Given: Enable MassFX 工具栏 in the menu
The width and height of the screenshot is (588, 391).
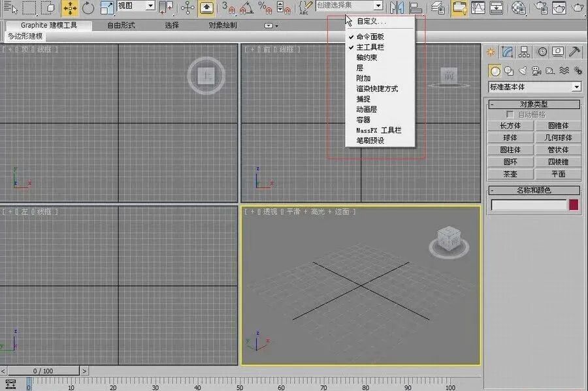Looking at the screenshot, I should click(380, 130).
